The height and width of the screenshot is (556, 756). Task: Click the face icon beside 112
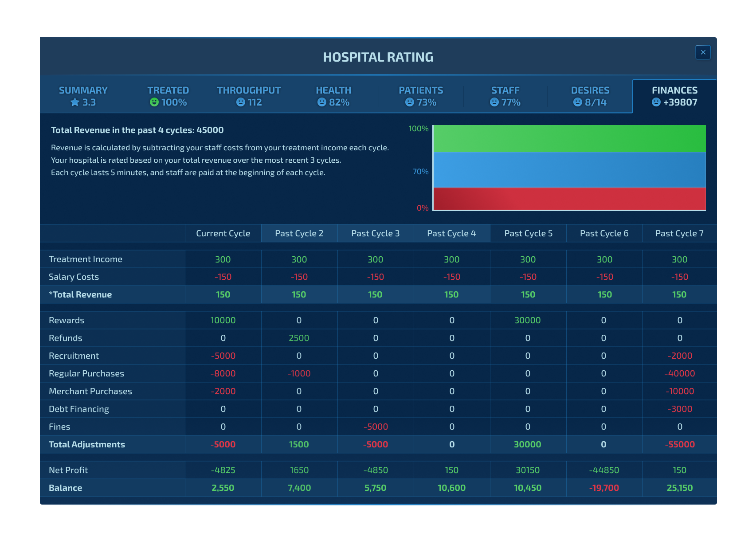(x=241, y=102)
